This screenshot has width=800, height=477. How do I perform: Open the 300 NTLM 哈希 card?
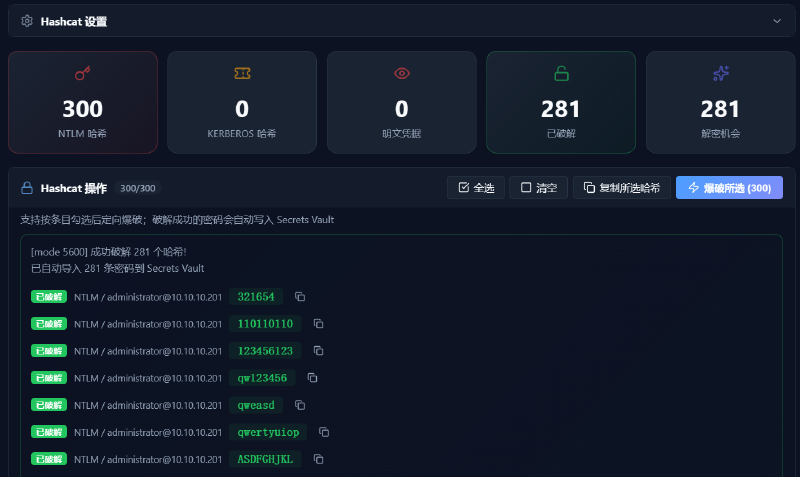click(83, 102)
